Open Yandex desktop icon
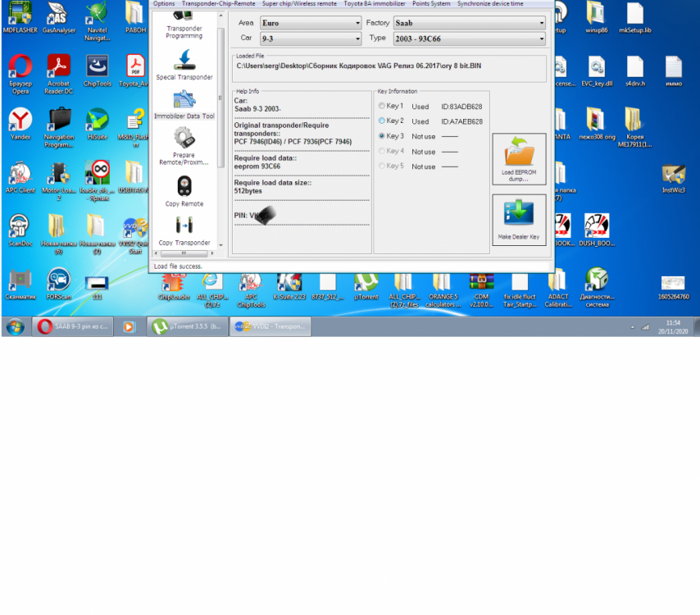The image size is (700, 615). [x=20, y=124]
